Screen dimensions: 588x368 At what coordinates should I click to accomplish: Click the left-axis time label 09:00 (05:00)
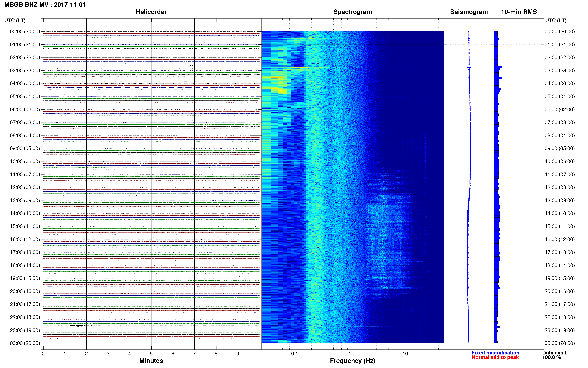(x=25, y=148)
